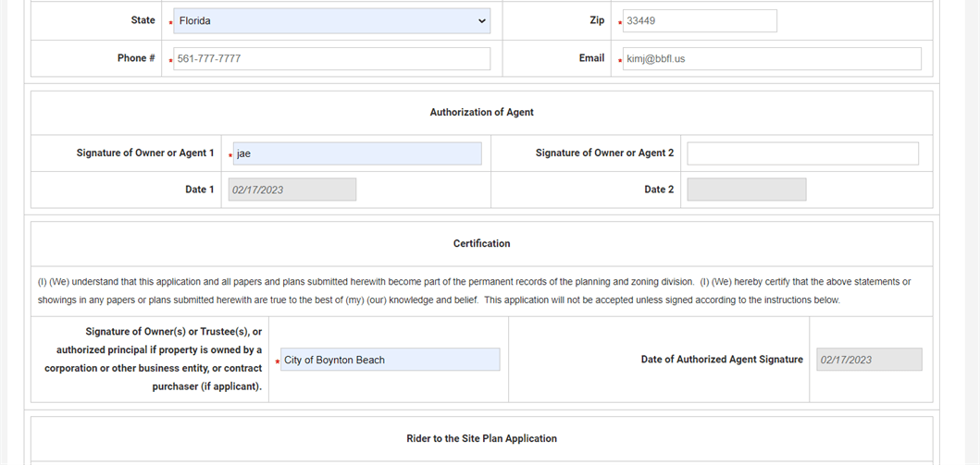Focus the Email field with kimj@bbfl.us

coord(771,59)
